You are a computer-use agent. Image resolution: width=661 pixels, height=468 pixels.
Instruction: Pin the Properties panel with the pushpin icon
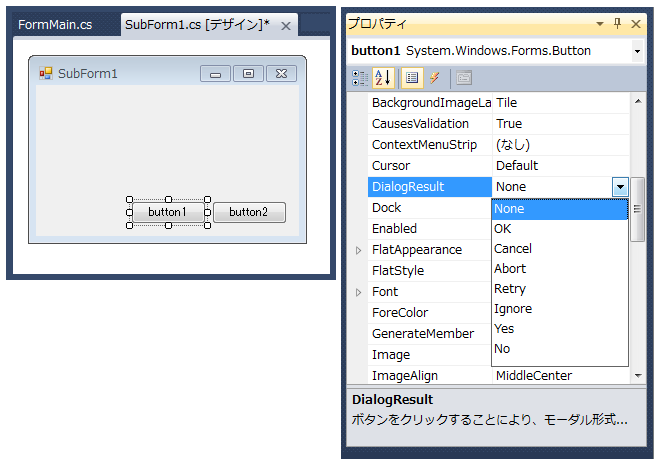pyautogui.click(x=618, y=24)
